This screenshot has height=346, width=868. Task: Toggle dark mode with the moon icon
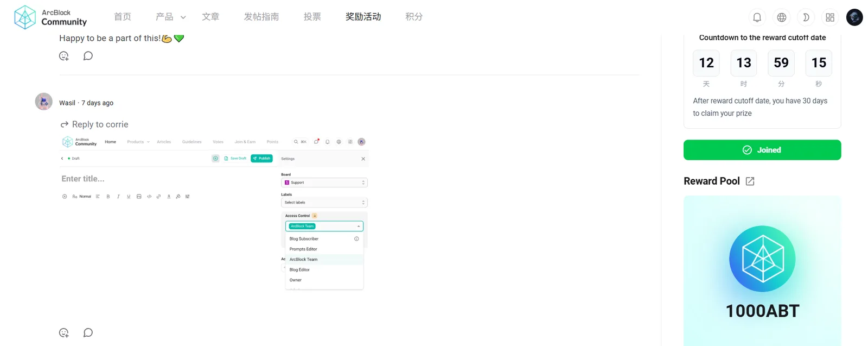click(x=806, y=17)
